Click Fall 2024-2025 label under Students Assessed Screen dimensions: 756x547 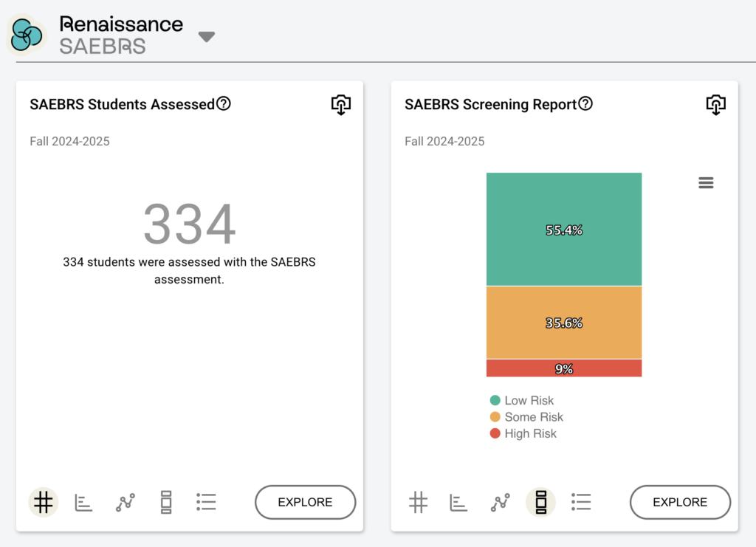(70, 141)
